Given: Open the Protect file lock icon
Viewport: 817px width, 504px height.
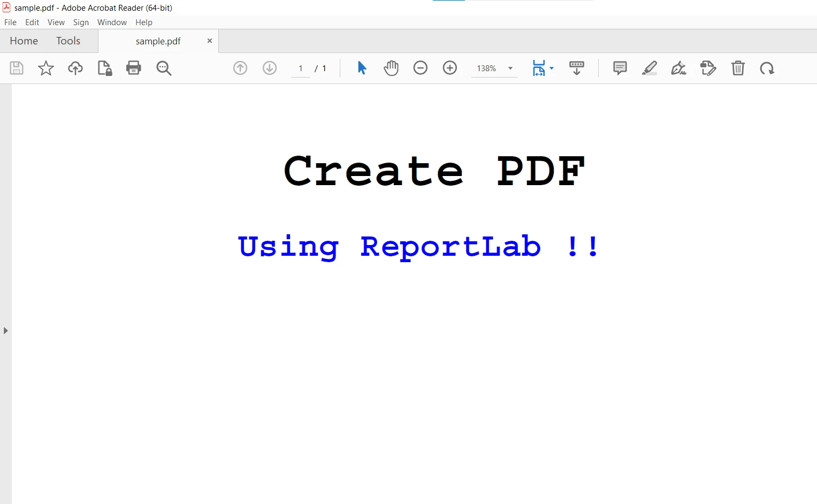Looking at the screenshot, I should point(105,68).
